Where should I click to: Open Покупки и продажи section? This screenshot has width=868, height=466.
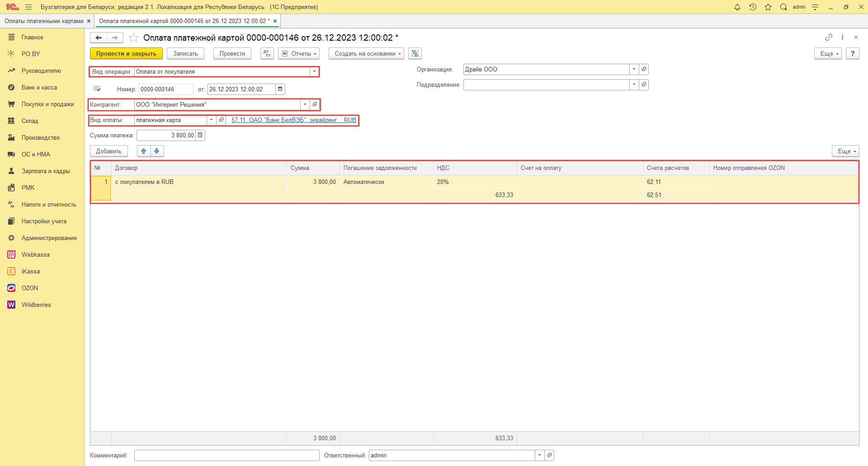[x=48, y=104]
